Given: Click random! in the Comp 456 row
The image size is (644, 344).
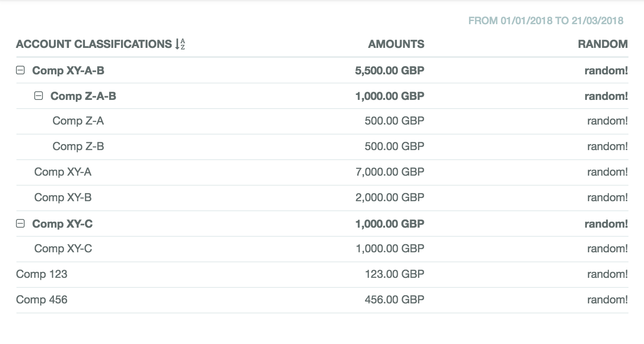Looking at the screenshot, I should pos(607,300).
